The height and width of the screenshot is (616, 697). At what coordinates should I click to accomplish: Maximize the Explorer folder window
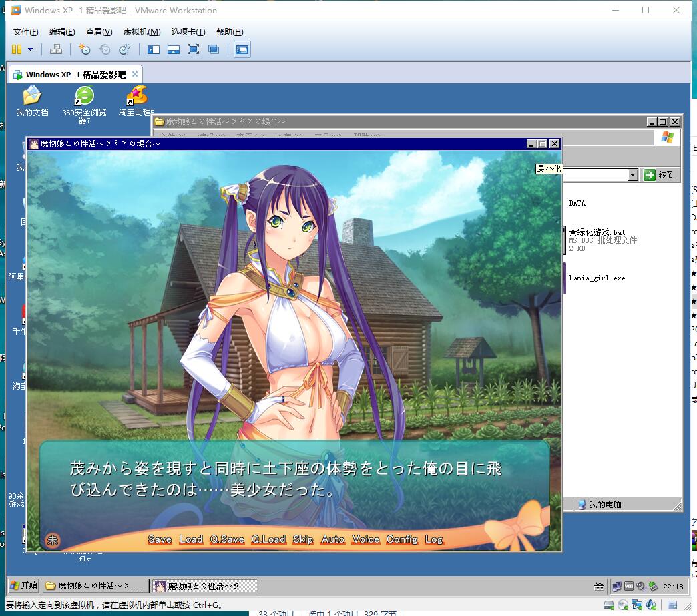[663, 121]
